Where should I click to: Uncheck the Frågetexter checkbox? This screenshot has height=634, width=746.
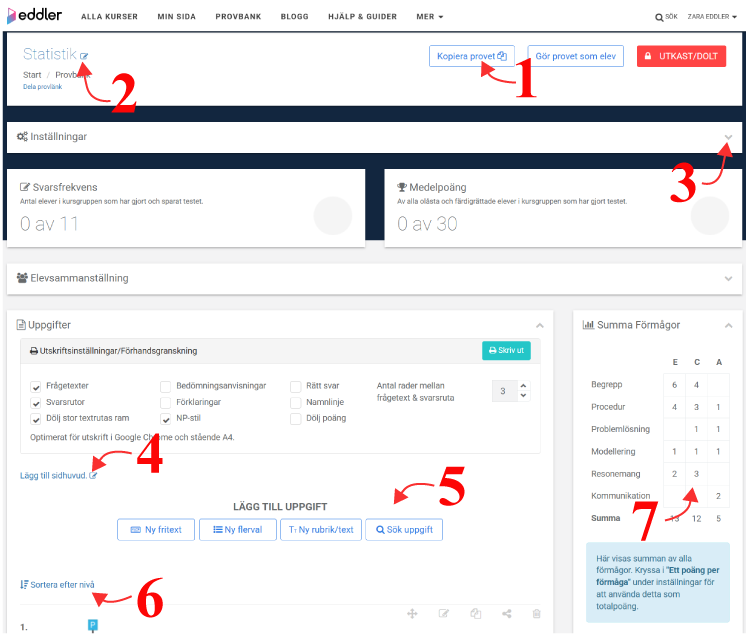click(x=36, y=386)
